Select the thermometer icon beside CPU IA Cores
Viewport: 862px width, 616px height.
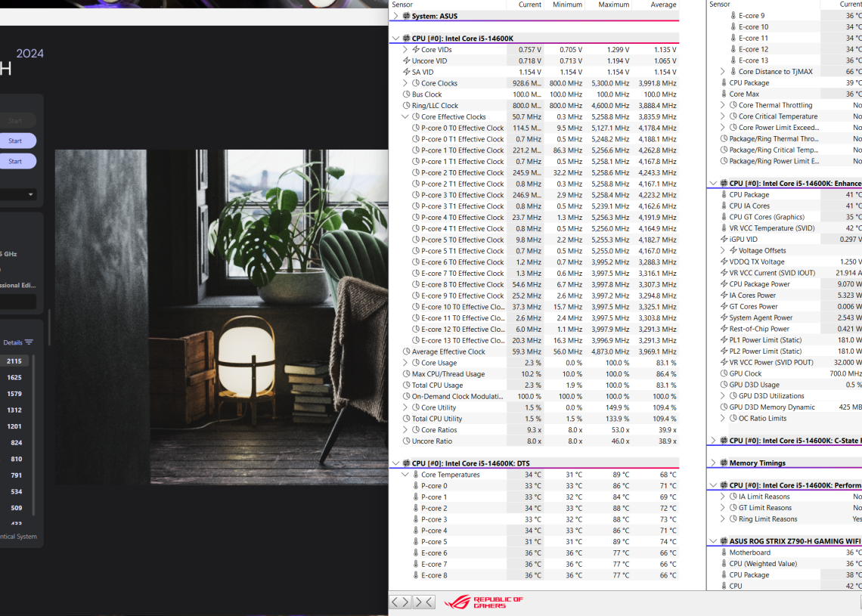pos(724,206)
